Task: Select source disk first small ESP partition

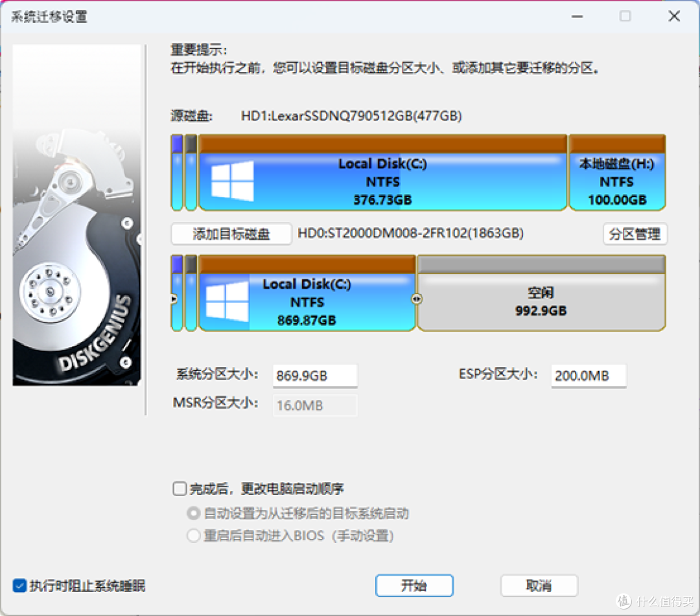Action: pyautogui.click(x=177, y=173)
